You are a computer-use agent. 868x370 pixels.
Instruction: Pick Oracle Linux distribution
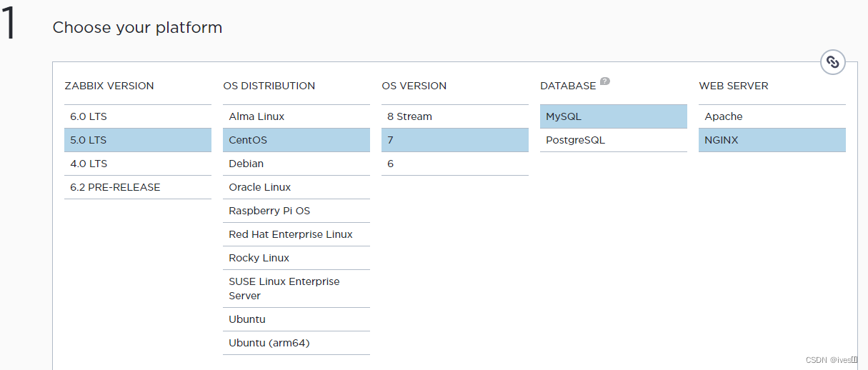pyautogui.click(x=296, y=187)
